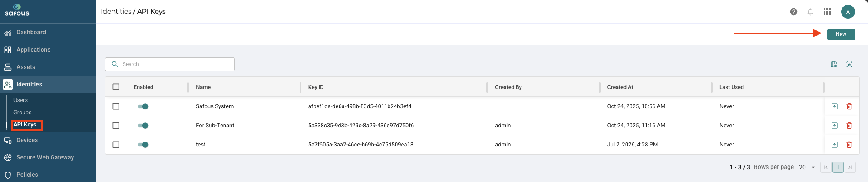Delete the Safous System API key

tap(849, 106)
